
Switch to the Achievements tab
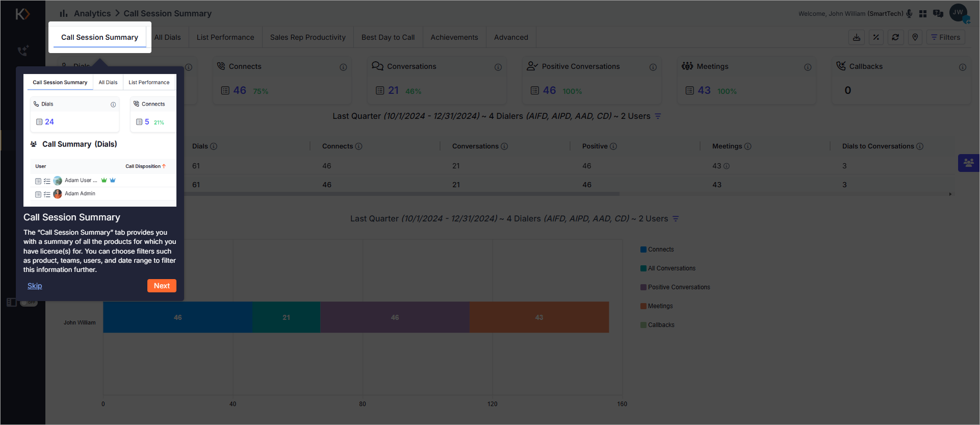point(454,37)
